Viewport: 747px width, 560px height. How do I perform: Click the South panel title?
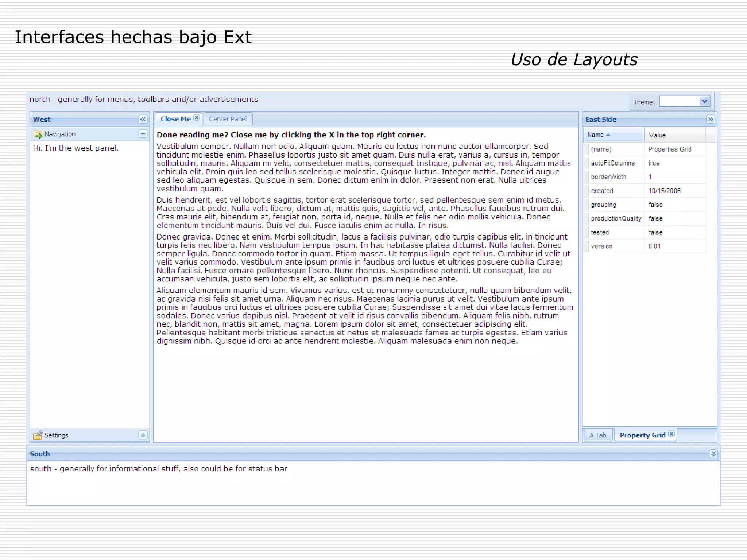tap(40, 454)
